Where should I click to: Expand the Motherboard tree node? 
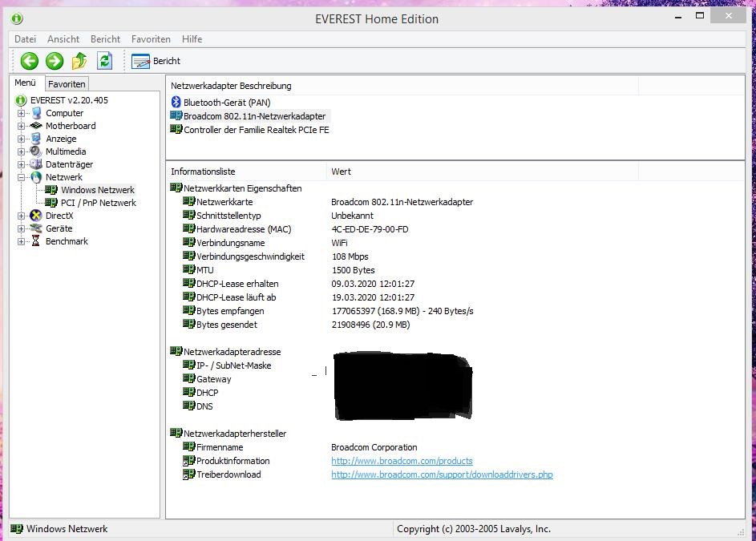click(21, 127)
